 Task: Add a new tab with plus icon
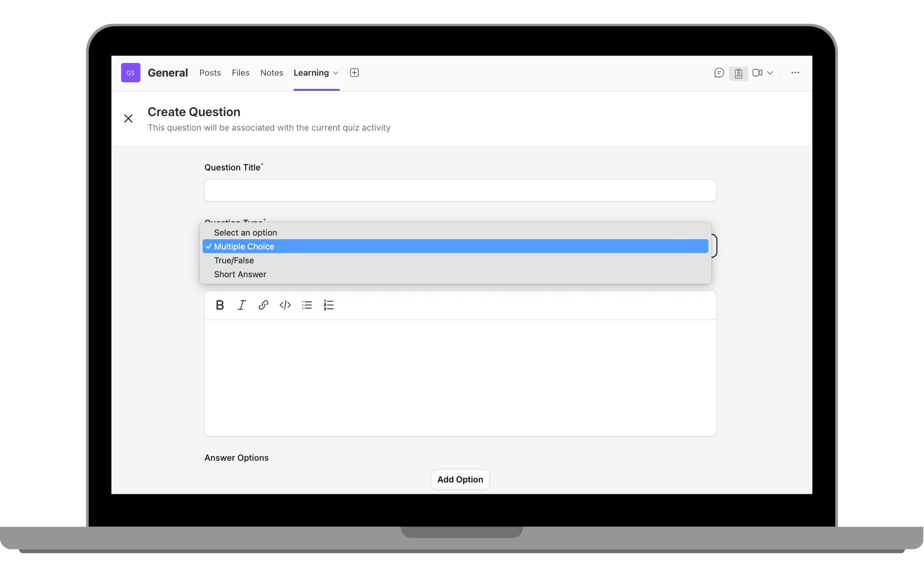(354, 72)
